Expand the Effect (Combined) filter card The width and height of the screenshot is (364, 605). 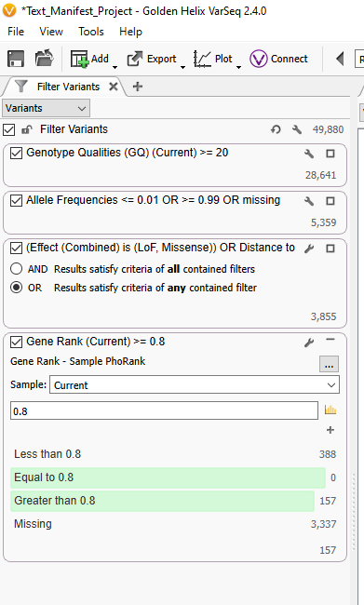click(x=330, y=249)
